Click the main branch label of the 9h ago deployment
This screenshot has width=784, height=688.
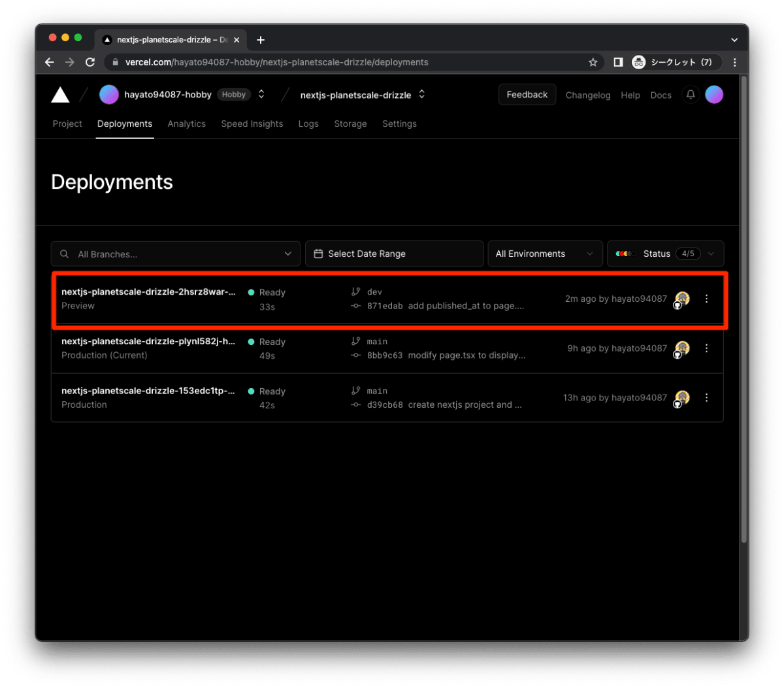(x=377, y=342)
